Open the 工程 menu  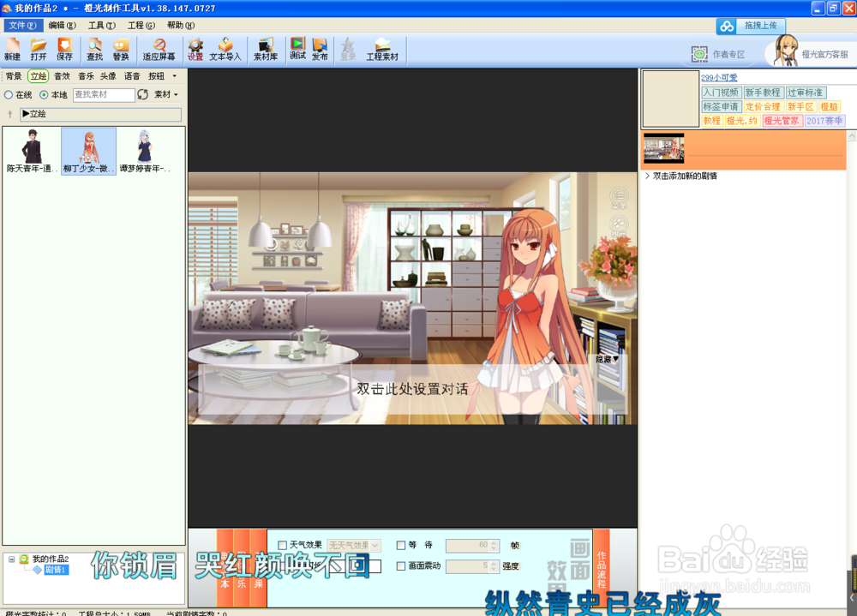pyautogui.click(x=141, y=26)
